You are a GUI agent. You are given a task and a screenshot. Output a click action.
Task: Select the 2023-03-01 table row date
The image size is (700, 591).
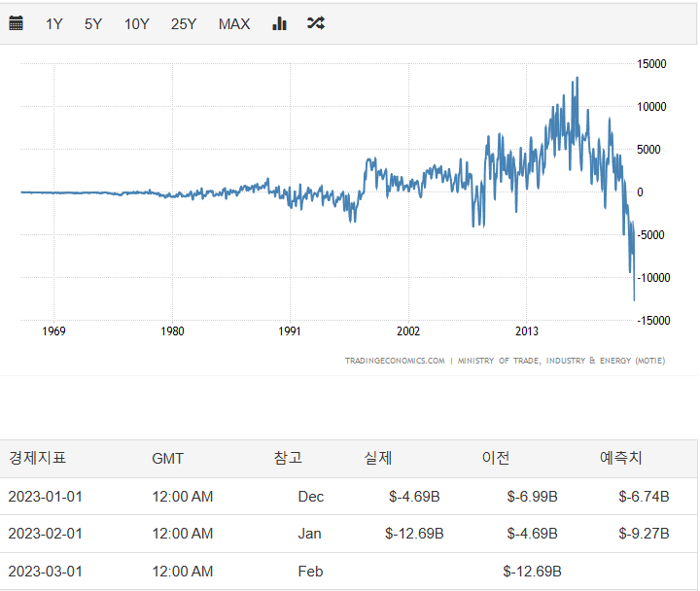[46, 571]
